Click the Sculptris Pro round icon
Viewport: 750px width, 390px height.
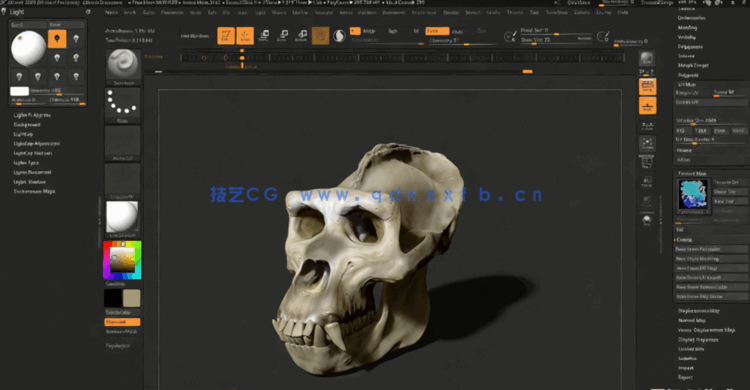pos(339,36)
